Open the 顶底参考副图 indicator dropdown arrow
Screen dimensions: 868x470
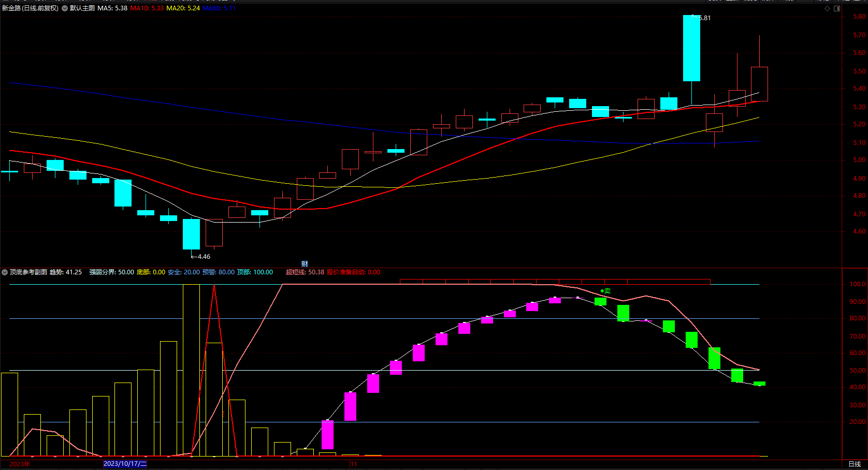tap(5, 272)
